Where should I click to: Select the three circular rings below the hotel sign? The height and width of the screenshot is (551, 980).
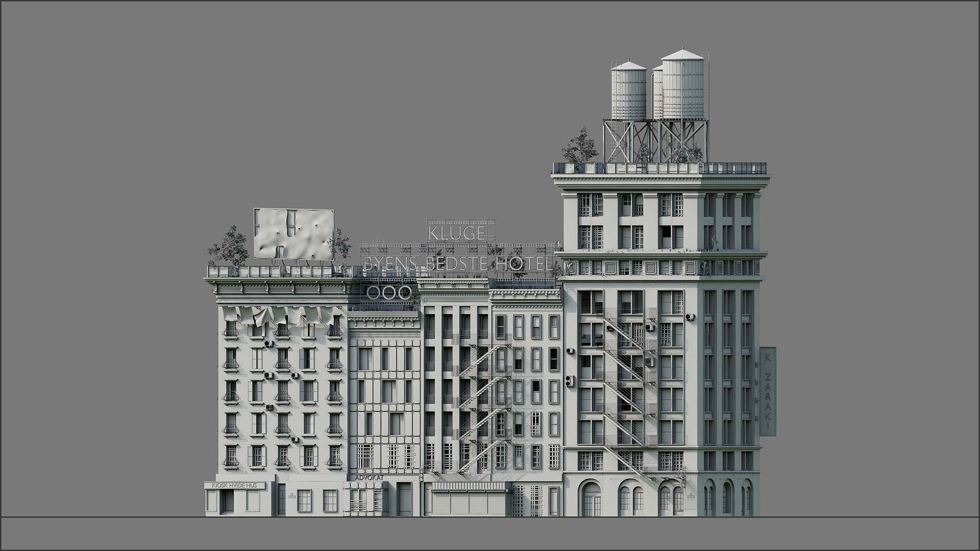[x=389, y=292]
